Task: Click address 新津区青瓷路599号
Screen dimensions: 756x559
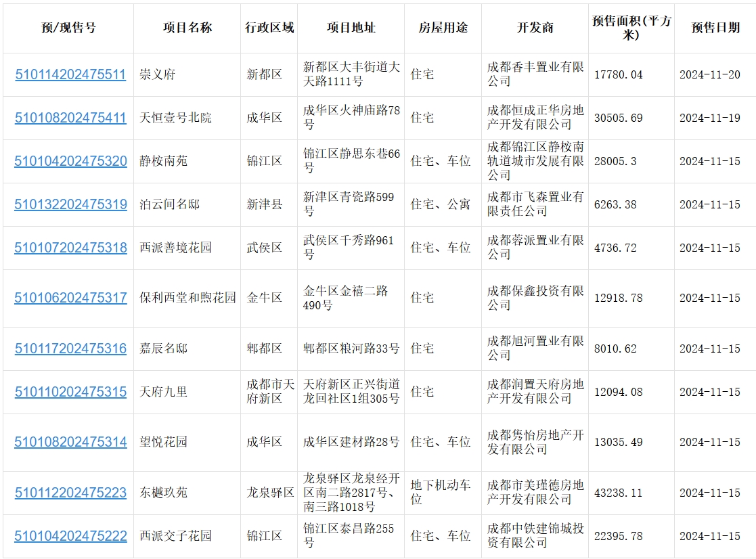Action: click(x=349, y=205)
